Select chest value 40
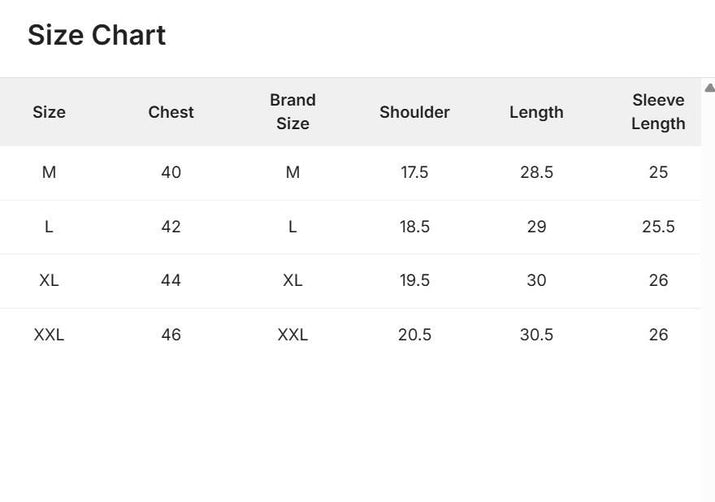The image size is (715, 502). point(171,173)
